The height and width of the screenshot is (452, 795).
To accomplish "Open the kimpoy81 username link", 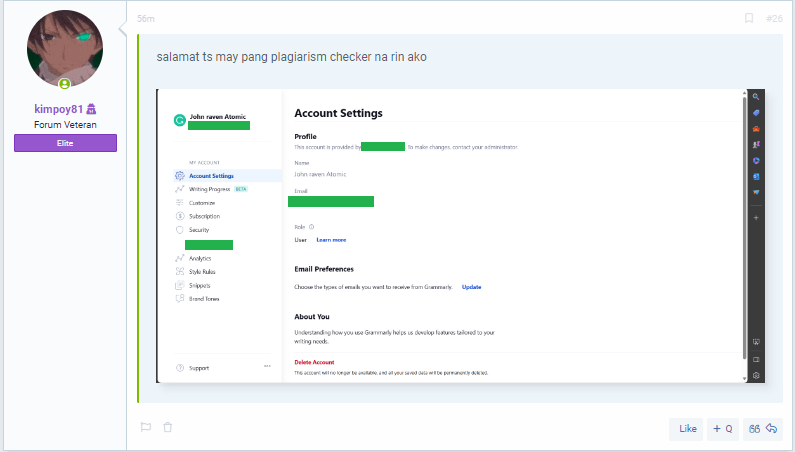I will 58,109.
